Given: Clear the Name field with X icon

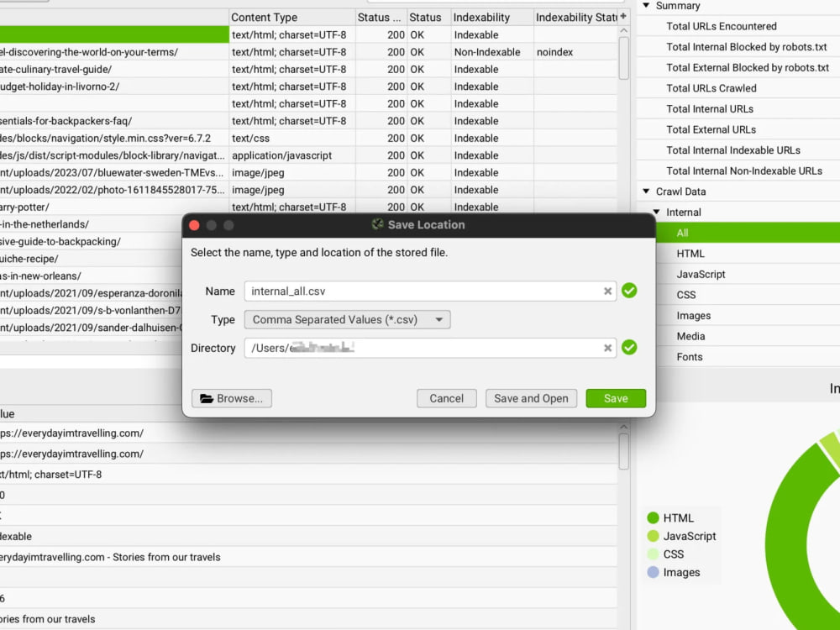Looking at the screenshot, I should pyautogui.click(x=607, y=291).
